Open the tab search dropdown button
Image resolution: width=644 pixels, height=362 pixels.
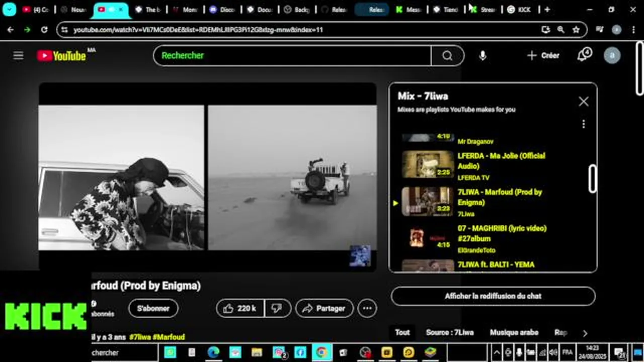[x=10, y=9]
